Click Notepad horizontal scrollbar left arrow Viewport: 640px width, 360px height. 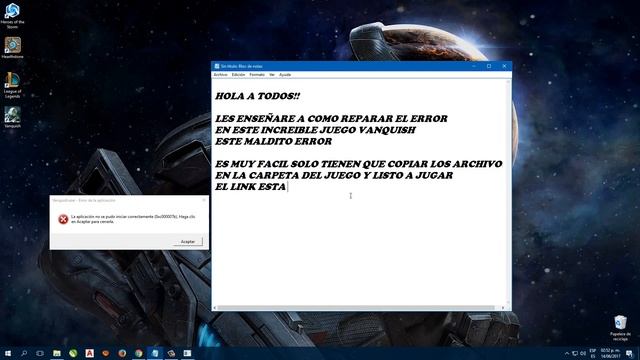click(x=214, y=308)
